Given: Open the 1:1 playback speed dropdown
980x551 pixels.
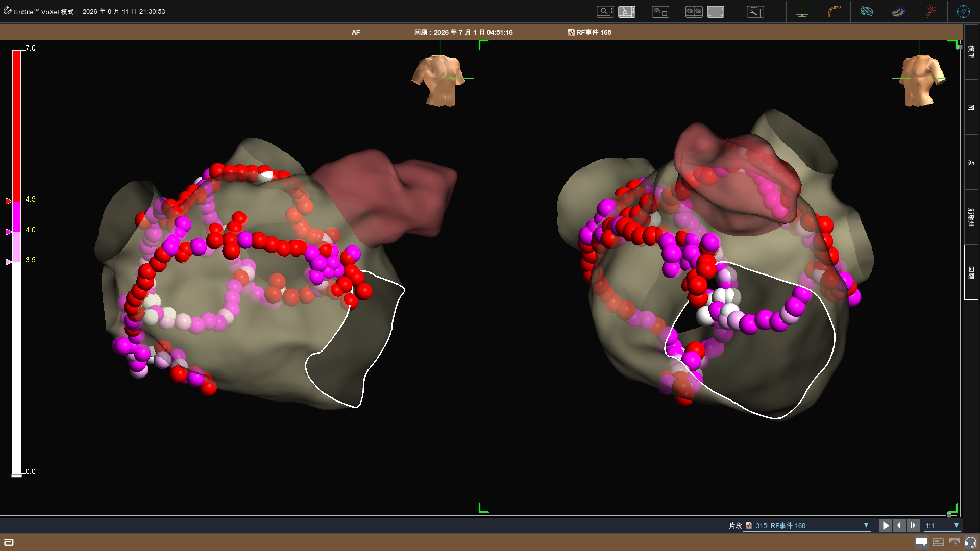Looking at the screenshot, I should click(942, 525).
